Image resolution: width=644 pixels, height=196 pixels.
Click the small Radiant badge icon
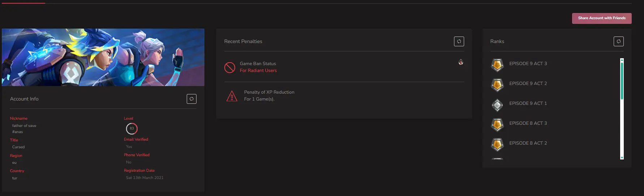click(461, 62)
